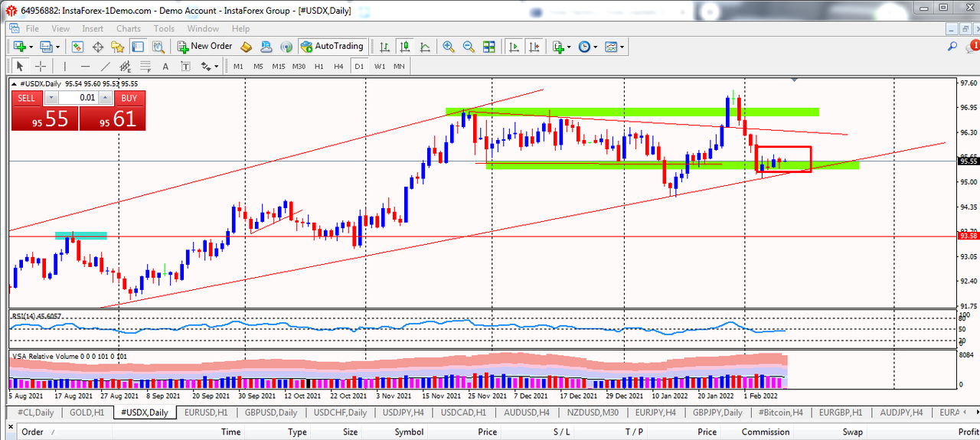Zoom in on the chart
980x440 pixels.
pos(448,47)
